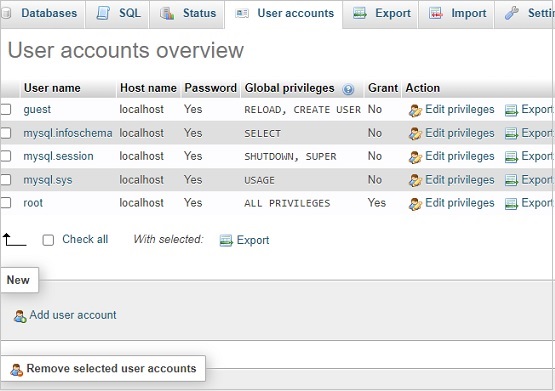Click the Export tab icon
This screenshot has width=555, height=391.
coord(360,13)
